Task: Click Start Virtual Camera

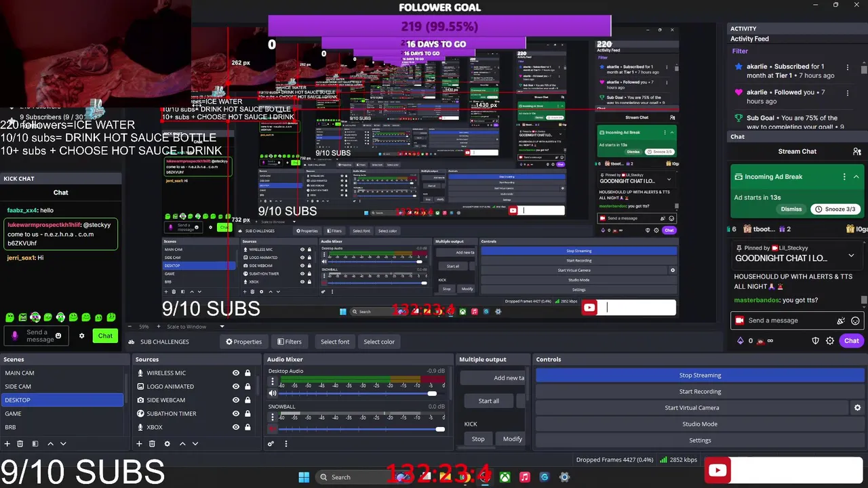Action: 692,408
